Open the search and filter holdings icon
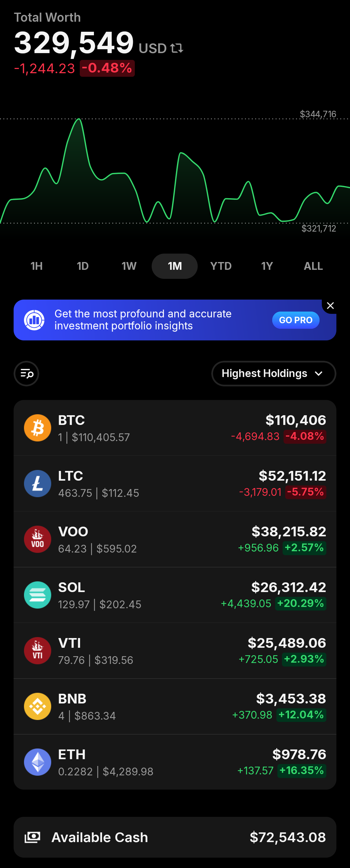 pyautogui.click(x=26, y=373)
